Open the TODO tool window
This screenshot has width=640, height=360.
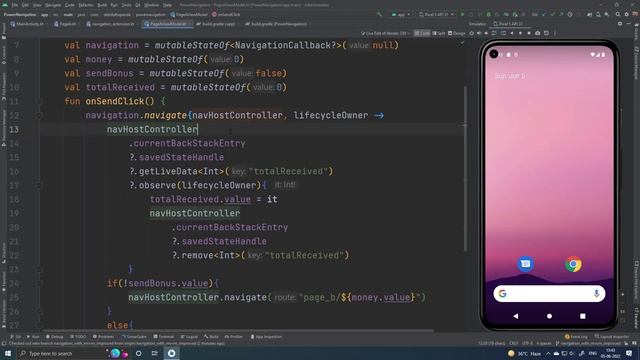[78, 337]
